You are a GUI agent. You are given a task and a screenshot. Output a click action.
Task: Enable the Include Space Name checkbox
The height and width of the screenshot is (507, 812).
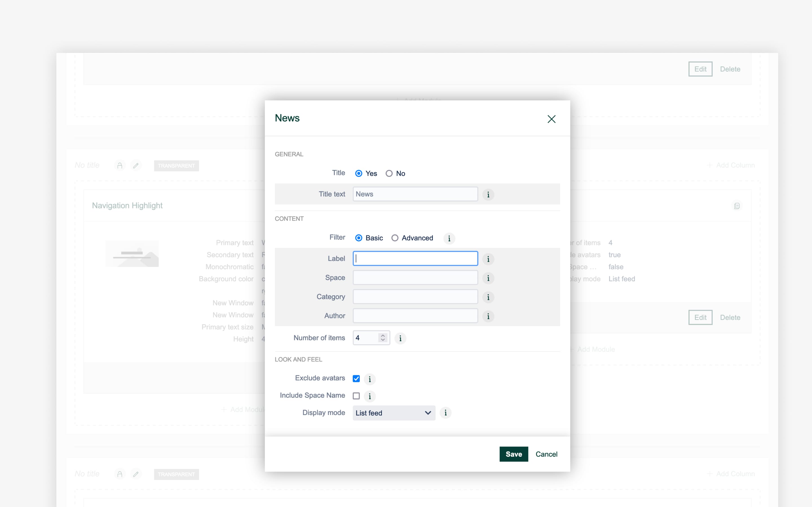[356, 396]
